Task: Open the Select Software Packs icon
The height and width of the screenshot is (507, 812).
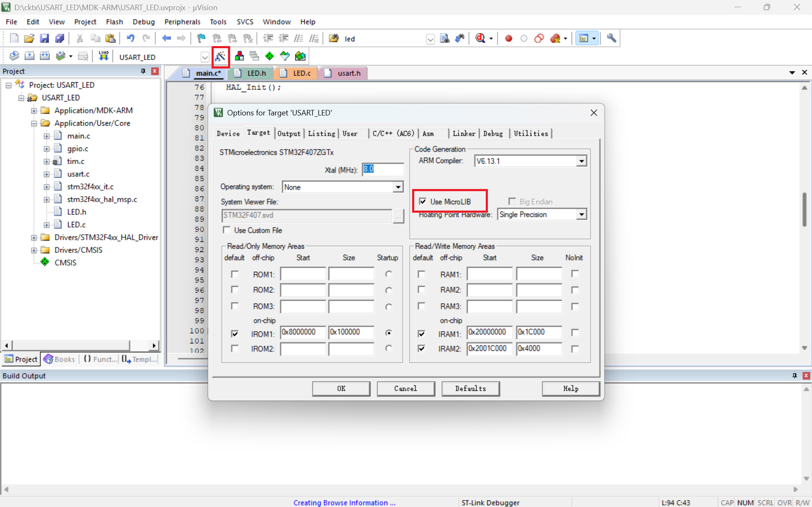Action: 285,56
